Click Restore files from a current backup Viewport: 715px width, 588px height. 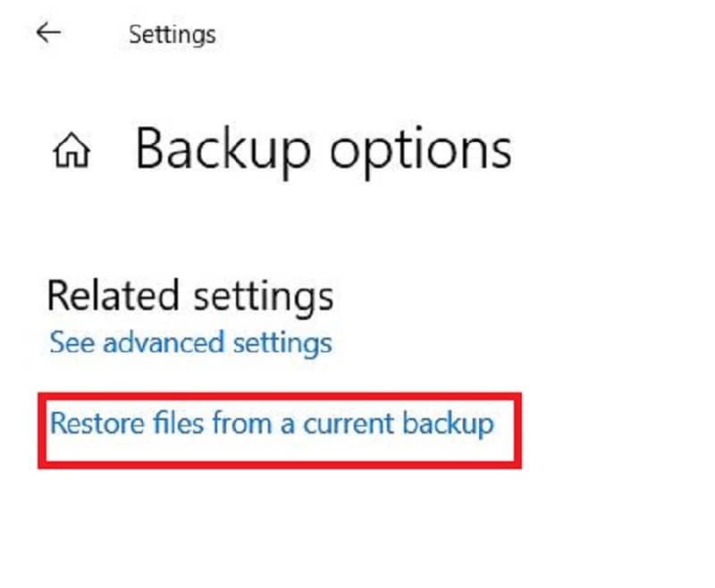point(272,423)
